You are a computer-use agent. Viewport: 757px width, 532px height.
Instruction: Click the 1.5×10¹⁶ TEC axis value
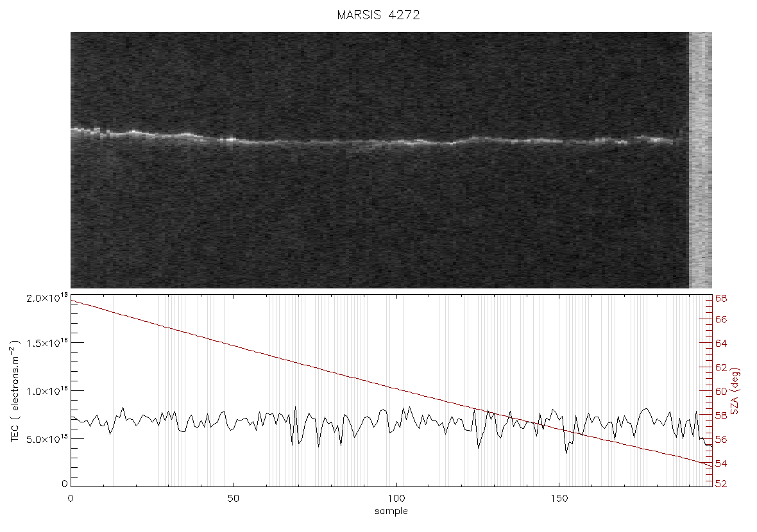(x=47, y=343)
